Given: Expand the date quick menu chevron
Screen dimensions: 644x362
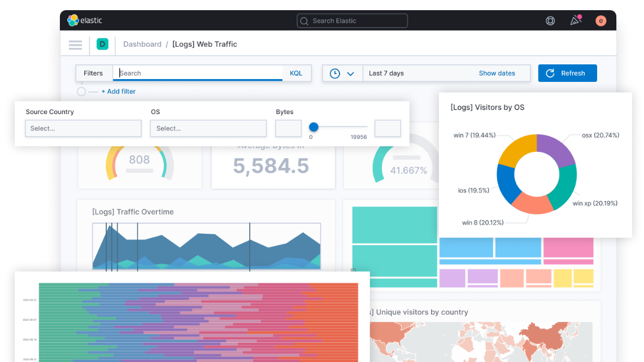Looking at the screenshot, I should [350, 74].
